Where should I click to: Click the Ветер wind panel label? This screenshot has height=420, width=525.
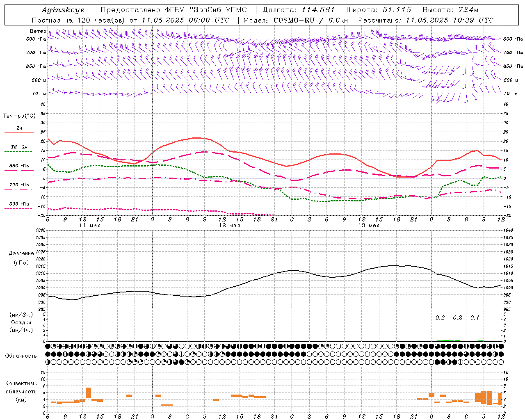[38, 31]
